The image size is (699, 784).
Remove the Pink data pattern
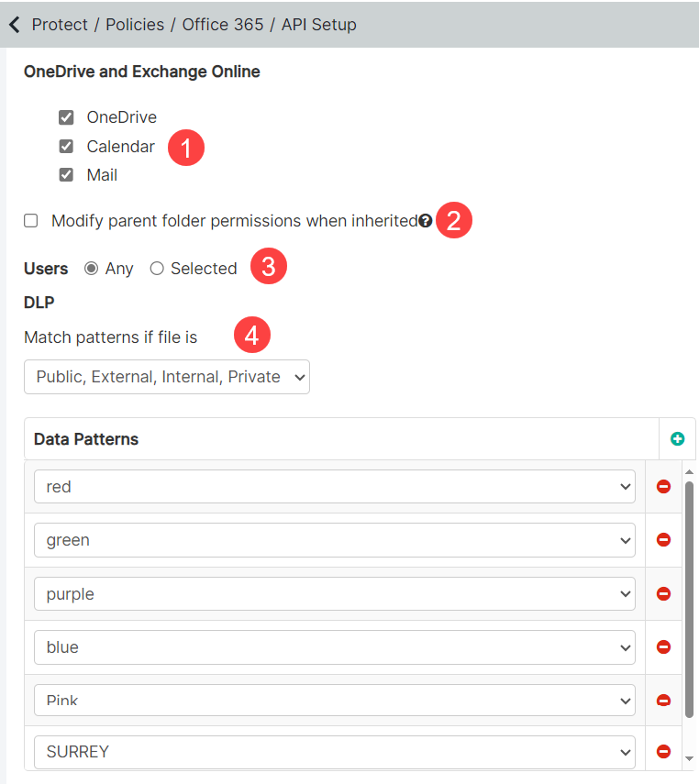[x=663, y=700]
